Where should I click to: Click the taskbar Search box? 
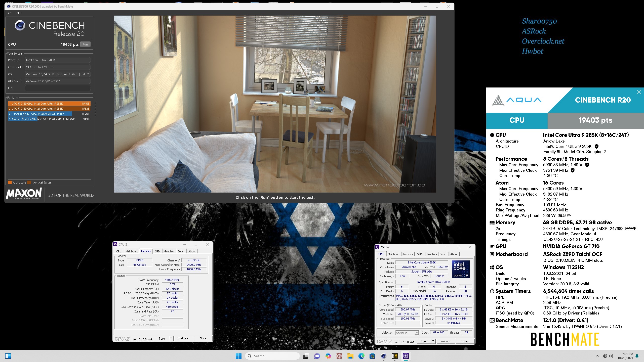272,356
